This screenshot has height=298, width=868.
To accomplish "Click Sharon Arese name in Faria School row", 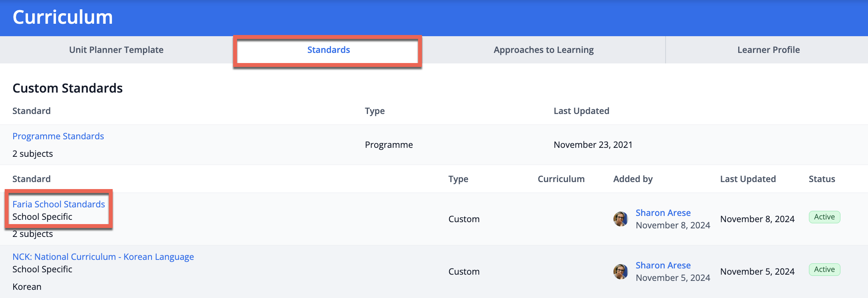I will [x=663, y=213].
